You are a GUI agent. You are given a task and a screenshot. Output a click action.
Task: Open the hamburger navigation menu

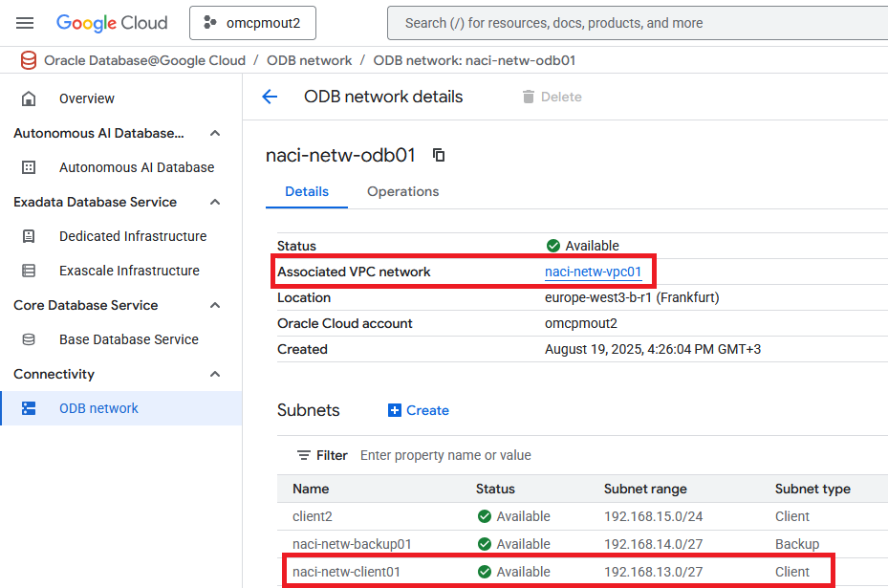(25, 23)
